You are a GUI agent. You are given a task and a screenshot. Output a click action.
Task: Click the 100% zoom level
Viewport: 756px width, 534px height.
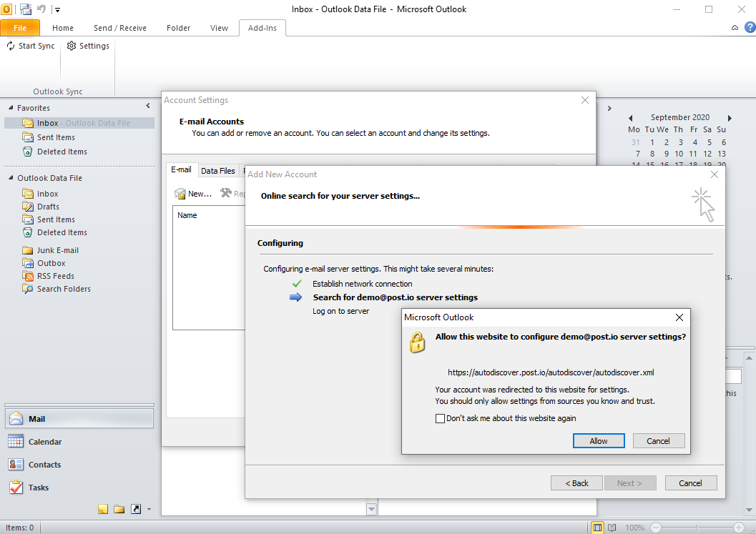pyautogui.click(x=634, y=528)
